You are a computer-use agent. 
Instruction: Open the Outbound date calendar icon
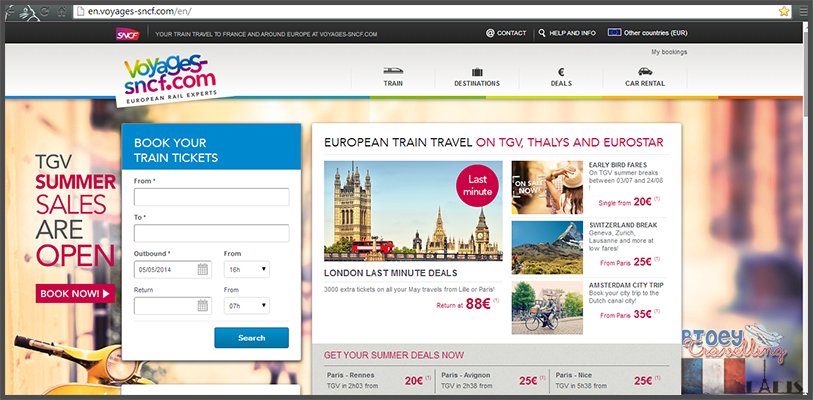[x=203, y=269]
